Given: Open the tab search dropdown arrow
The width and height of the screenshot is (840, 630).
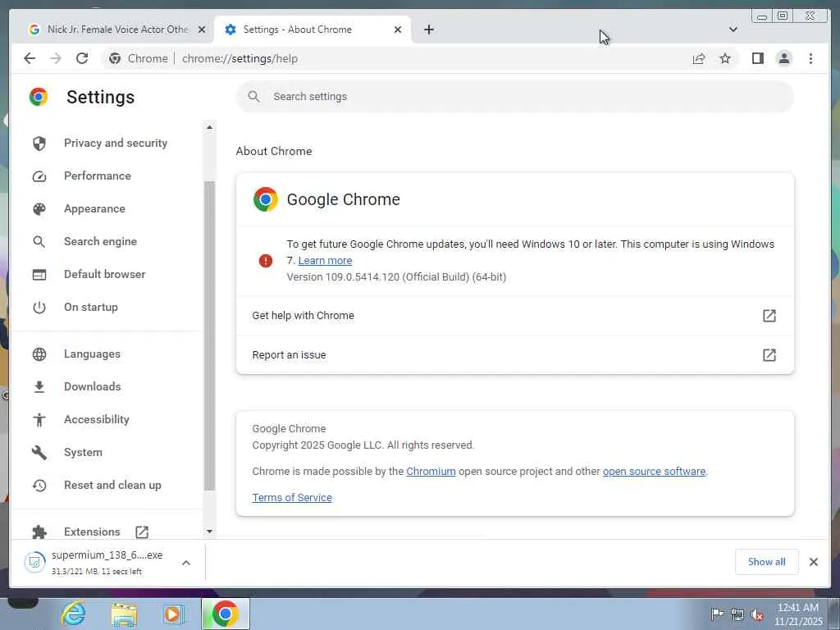Looking at the screenshot, I should [733, 30].
